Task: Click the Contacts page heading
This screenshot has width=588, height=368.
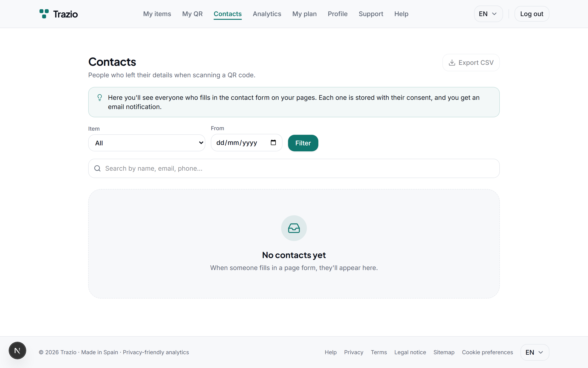Action: click(x=112, y=62)
